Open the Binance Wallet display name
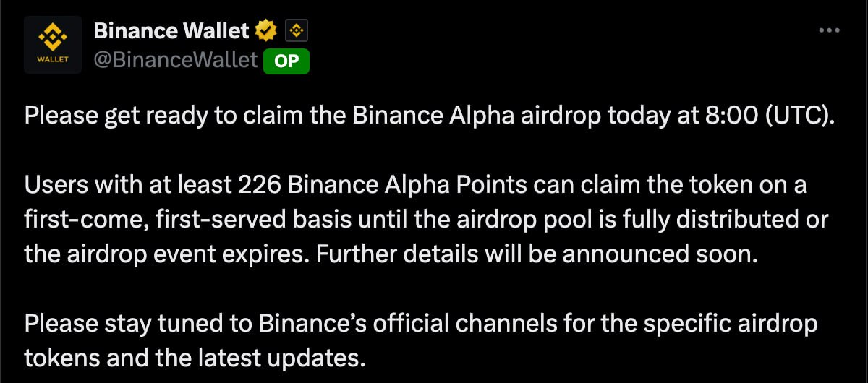 171,30
